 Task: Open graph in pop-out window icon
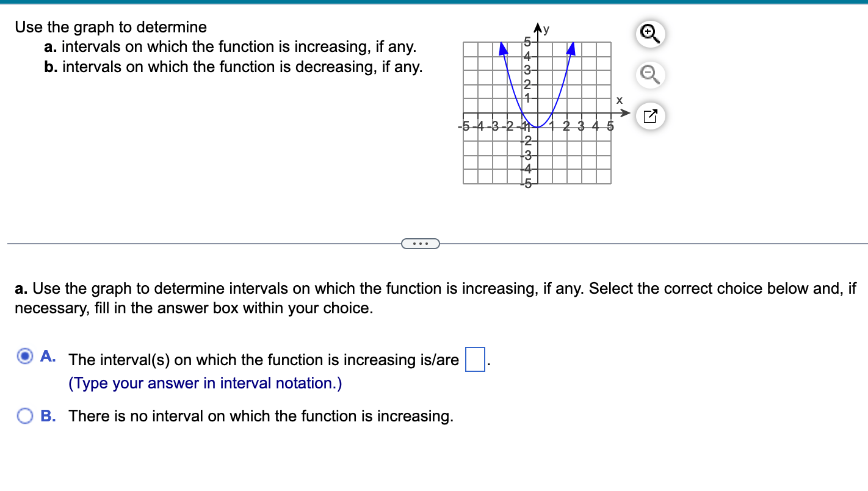pyautogui.click(x=649, y=117)
